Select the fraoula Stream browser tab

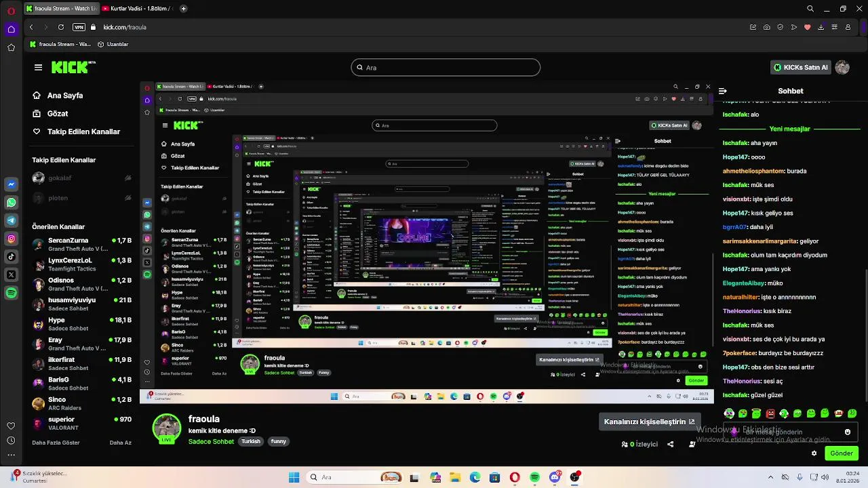60,9
